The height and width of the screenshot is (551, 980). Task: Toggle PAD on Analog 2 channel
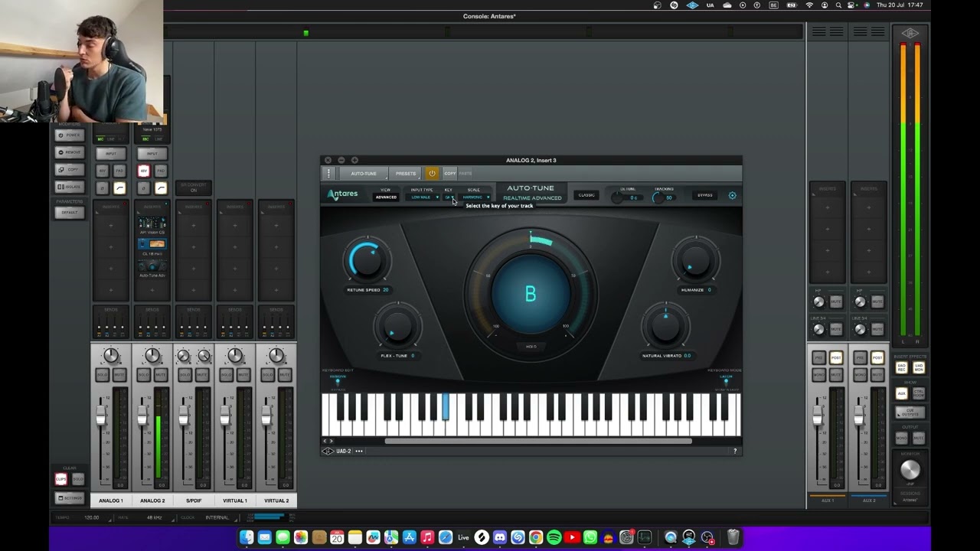coord(161,171)
